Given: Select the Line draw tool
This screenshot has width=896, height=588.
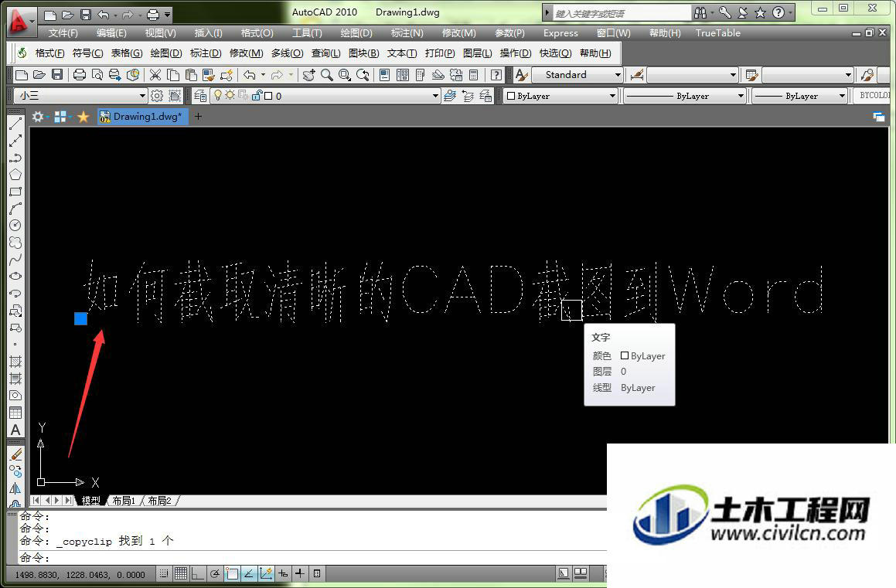Looking at the screenshot, I should pyautogui.click(x=15, y=124).
